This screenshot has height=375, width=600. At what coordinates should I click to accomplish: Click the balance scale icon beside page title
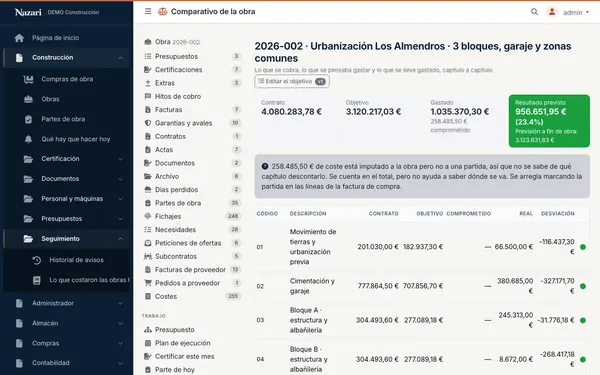tap(163, 11)
